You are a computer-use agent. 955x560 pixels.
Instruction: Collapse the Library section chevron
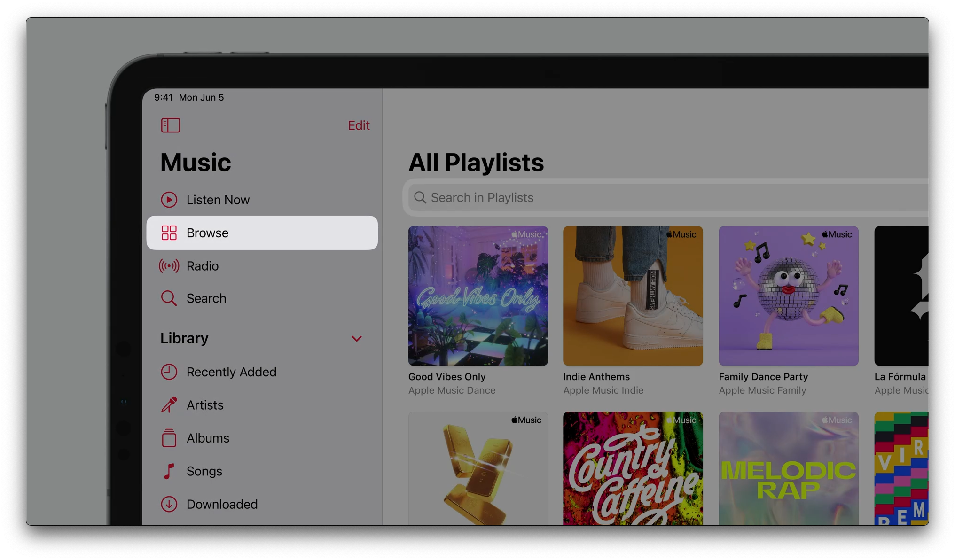[357, 339]
